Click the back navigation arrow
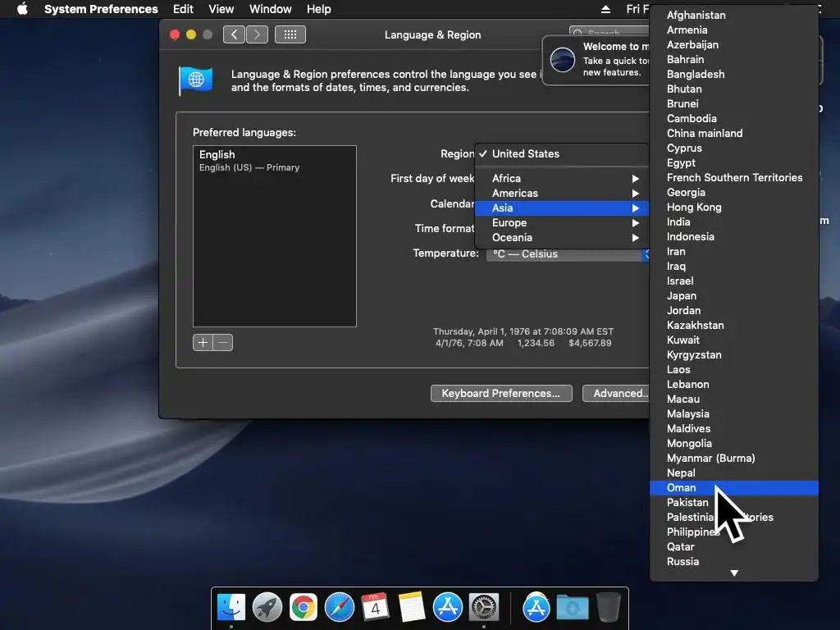The width and height of the screenshot is (840, 630). click(x=234, y=34)
